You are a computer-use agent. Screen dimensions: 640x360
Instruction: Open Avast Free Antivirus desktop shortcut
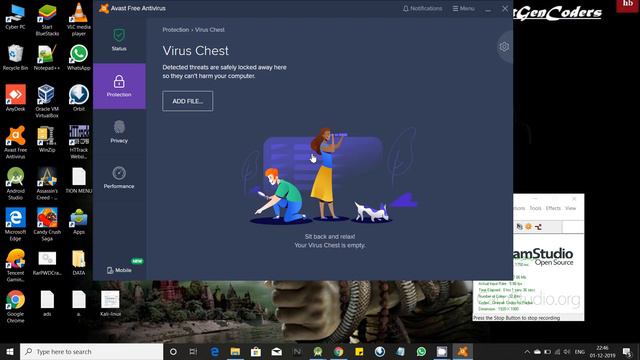click(15, 142)
